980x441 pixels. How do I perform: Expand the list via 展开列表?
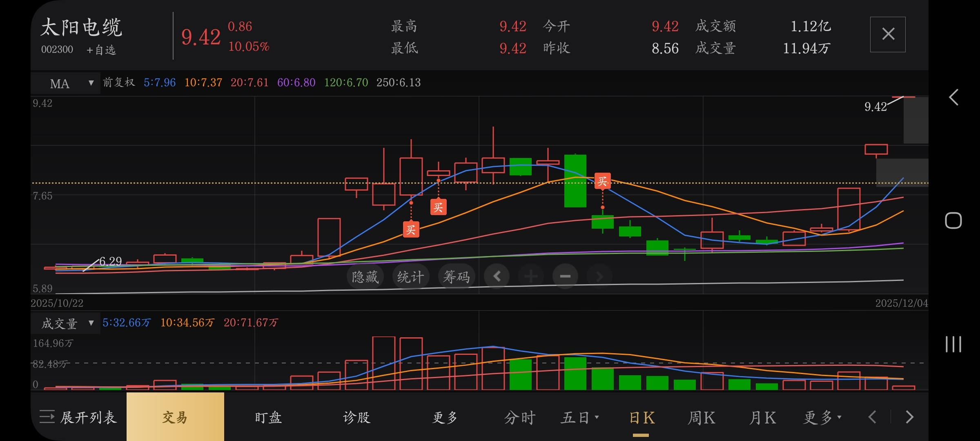pyautogui.click(x=78, y=417)
